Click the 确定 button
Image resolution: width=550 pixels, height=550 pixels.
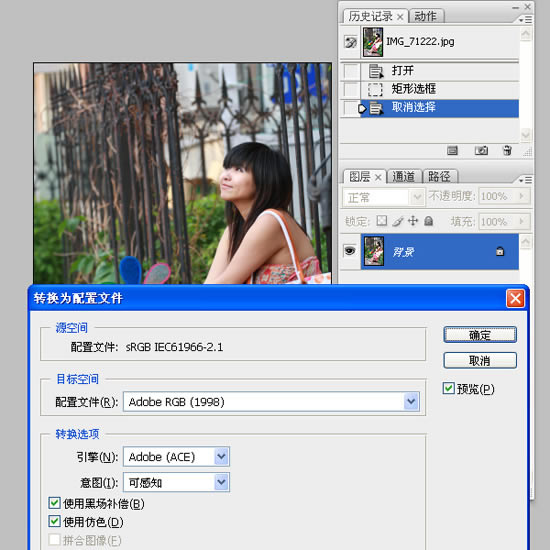[x=480, y=335]
